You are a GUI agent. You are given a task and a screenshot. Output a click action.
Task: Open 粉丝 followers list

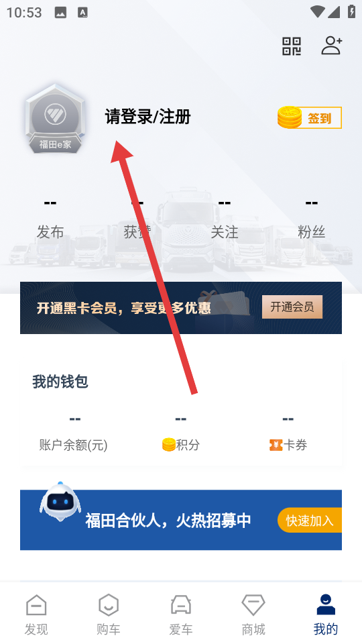pos(311,219)
